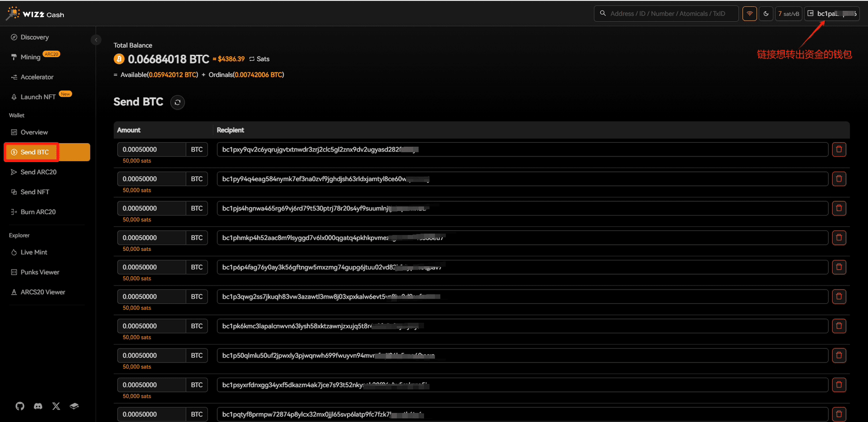Edit recipient address bc1p50qlmlu5

(x=522, y=355)
